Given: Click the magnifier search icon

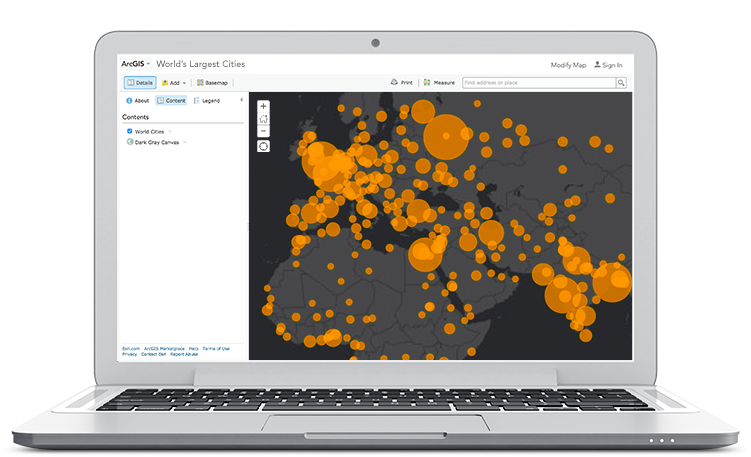Looking at the screenshot, I should coord(621,83).
